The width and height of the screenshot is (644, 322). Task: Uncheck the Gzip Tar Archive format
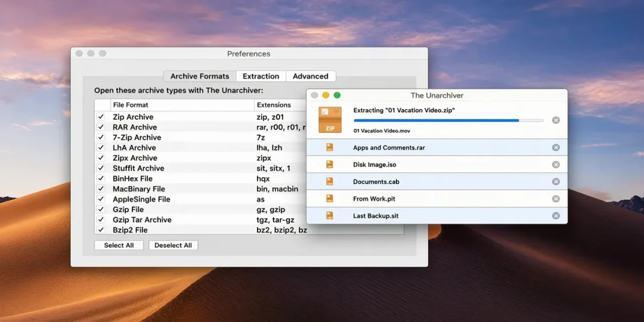[101, 219]
